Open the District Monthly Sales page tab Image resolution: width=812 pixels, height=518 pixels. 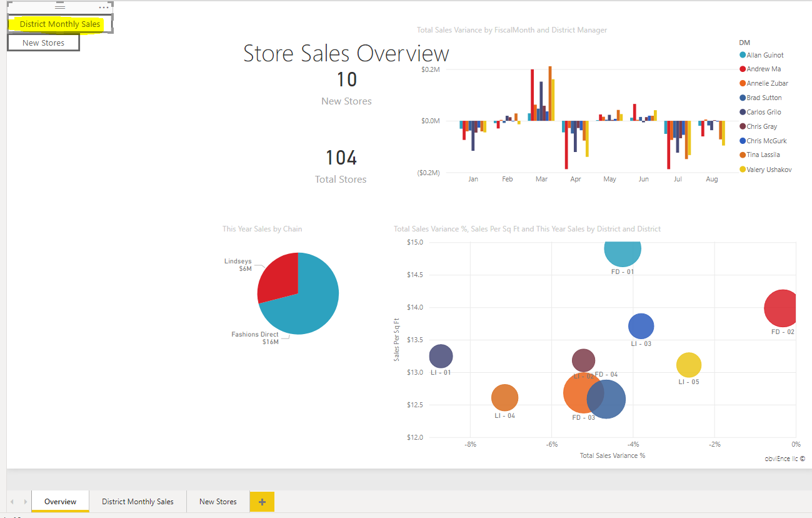tap(138, 502)
